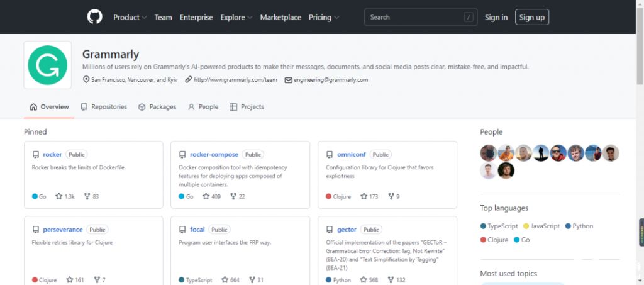Open perseverance fork count 7

(x=99, y=280)
